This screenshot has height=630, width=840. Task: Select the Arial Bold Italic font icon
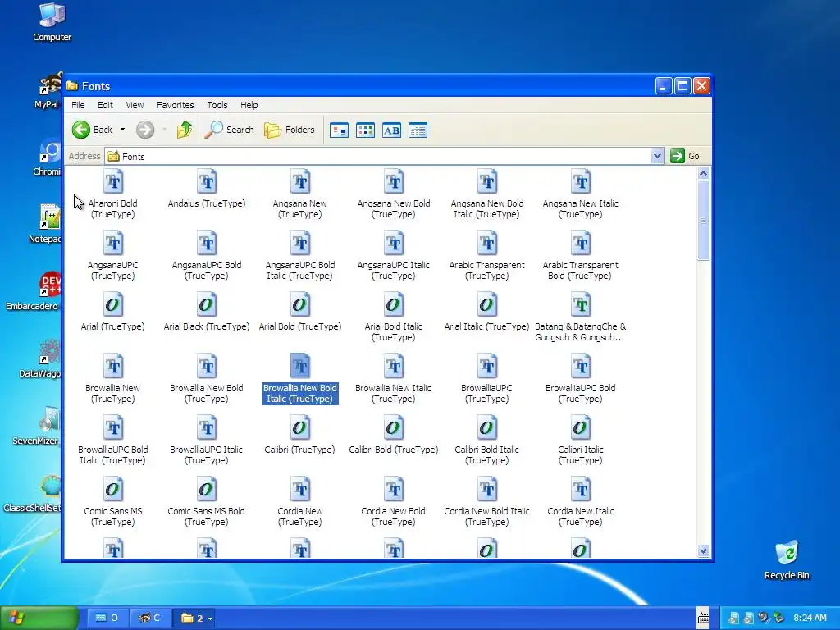coord(394,305)
